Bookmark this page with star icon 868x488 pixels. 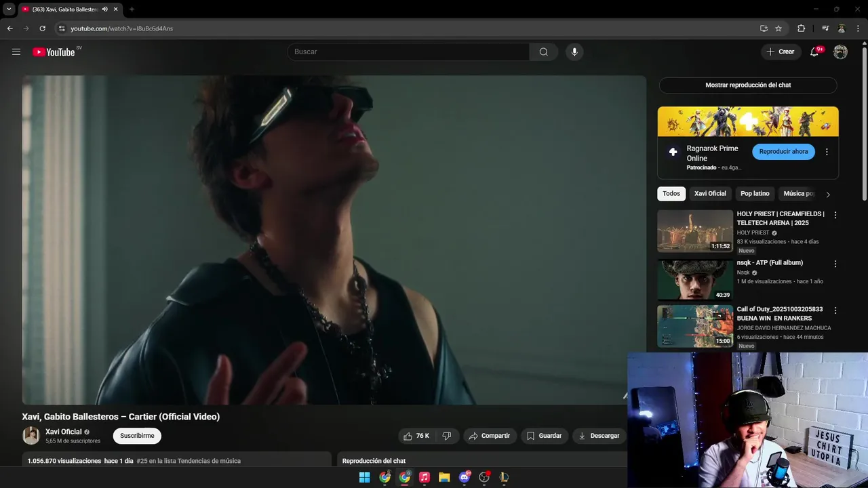coord(778,28)
